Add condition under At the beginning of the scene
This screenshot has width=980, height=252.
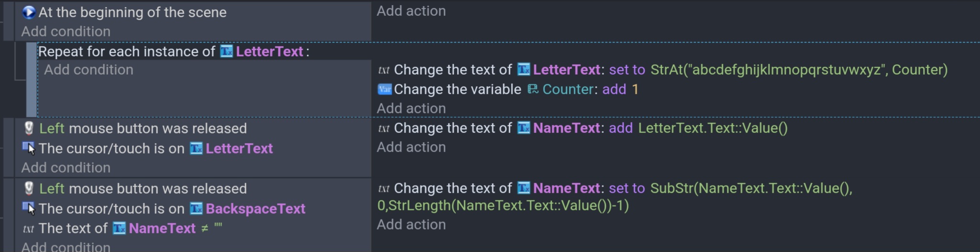coord(66,32)
